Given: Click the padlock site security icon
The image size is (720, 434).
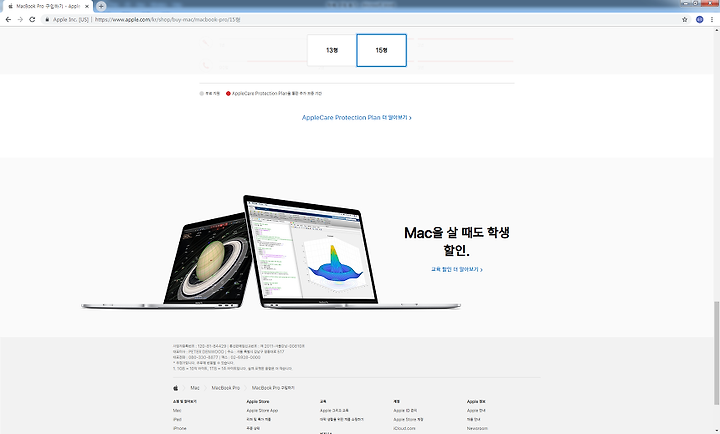Looking at the screenshot, I should 47,20.
